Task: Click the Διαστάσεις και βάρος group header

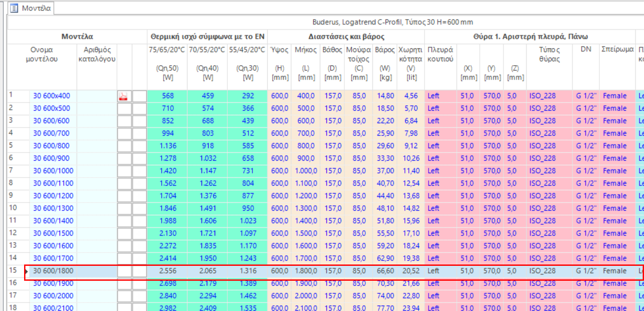Action: coord(346,36)
